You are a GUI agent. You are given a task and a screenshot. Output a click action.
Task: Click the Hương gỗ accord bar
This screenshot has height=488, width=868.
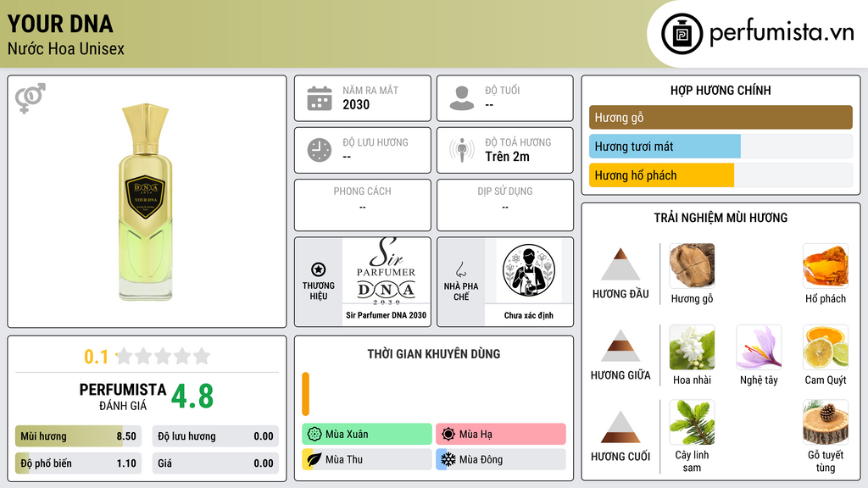[721, 117]
